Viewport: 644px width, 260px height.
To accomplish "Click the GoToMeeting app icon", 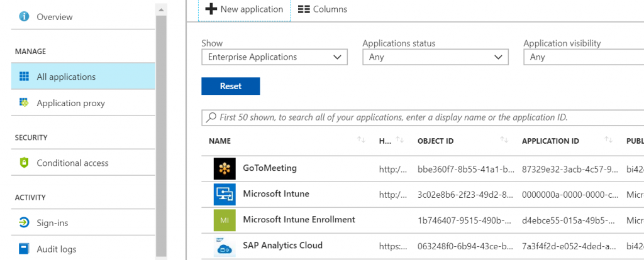I will [x=225, y=168].
